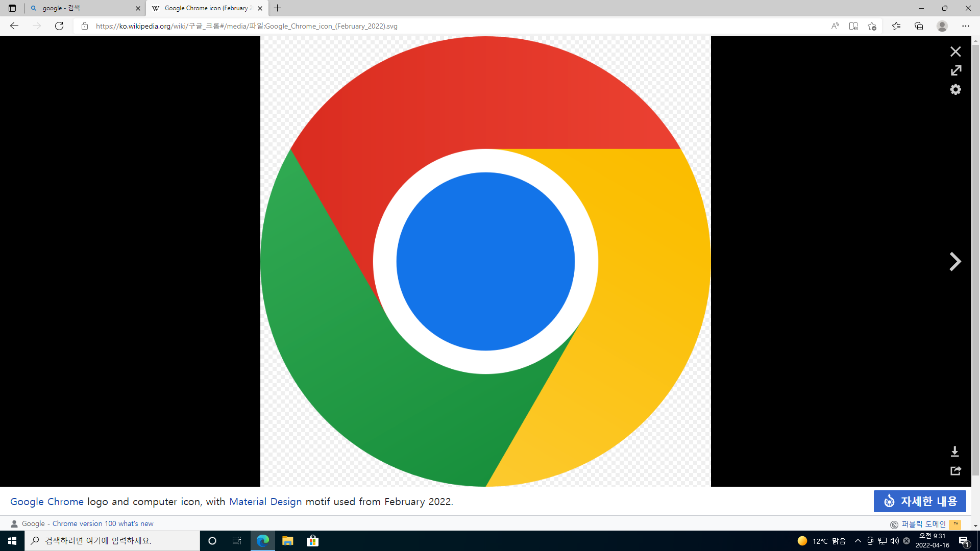
Task: Open media viewer settings gear
Action: pyautogui.click(x=955, y=89)
